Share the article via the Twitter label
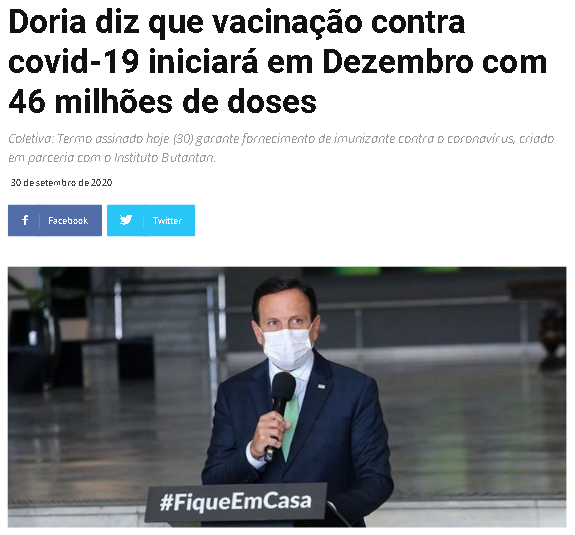The width and height of the screenshot is (575, 535). point(167,220)
